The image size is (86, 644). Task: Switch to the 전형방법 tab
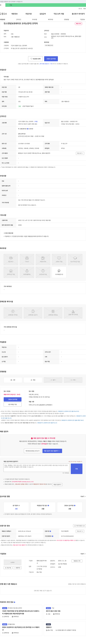[x=66, y=19]
